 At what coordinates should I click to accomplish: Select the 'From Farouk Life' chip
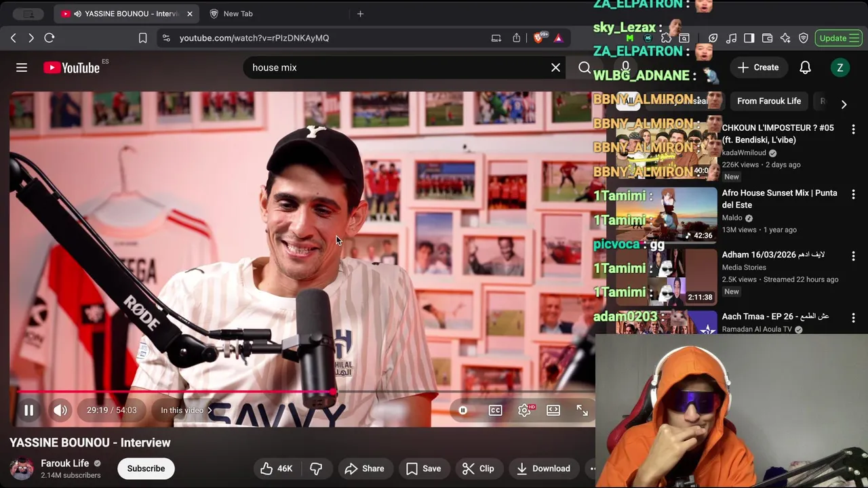coord(769,101)
